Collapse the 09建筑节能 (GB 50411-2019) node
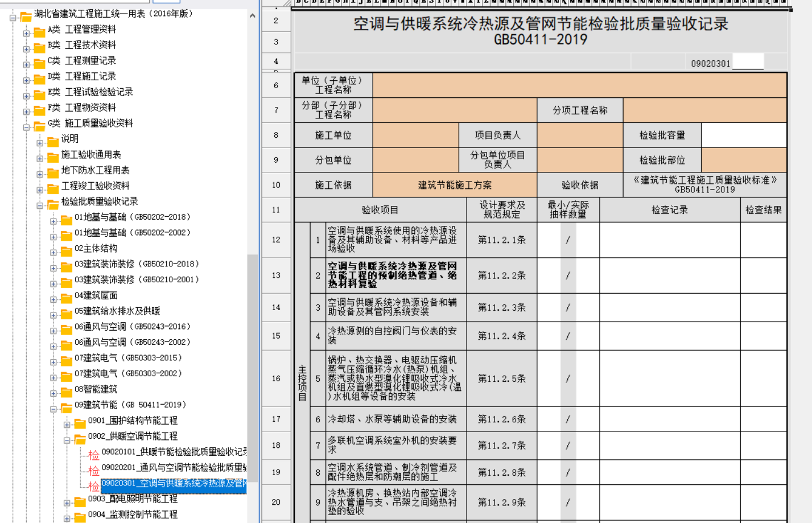This screenshot has height=523, width=812. tap(53, 409)
